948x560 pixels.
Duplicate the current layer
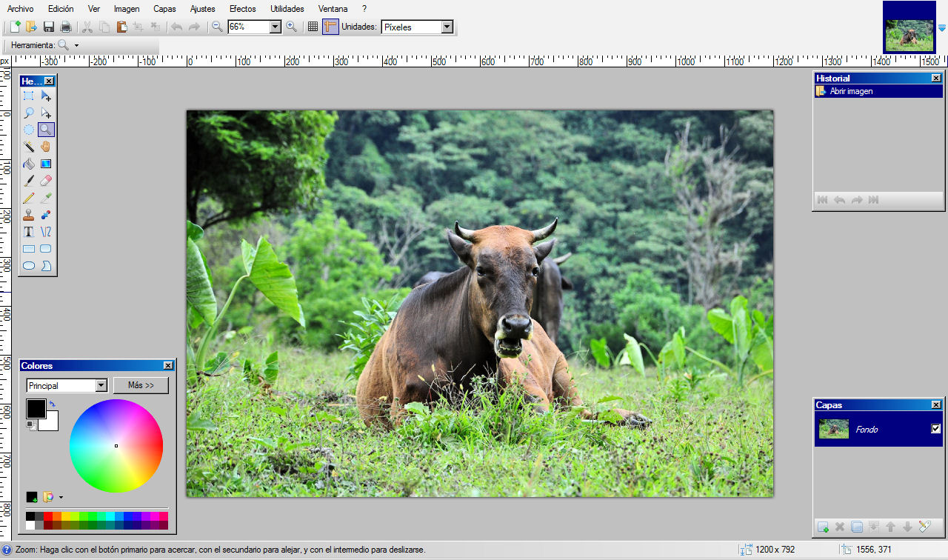856,527
